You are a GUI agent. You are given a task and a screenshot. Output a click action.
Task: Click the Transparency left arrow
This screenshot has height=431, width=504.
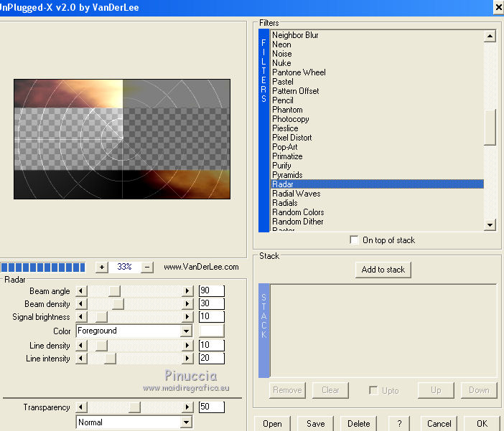[x=81, y=407]
